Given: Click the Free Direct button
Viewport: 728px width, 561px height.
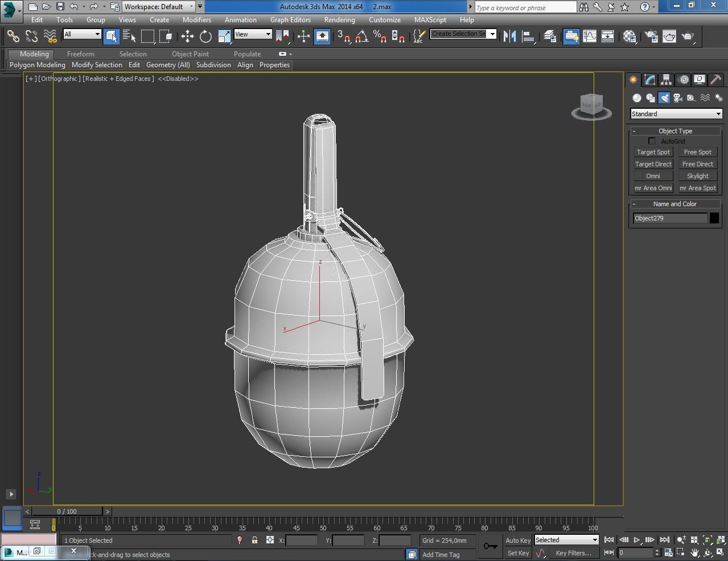Looking at the screenshot, I should click(697, 164).
